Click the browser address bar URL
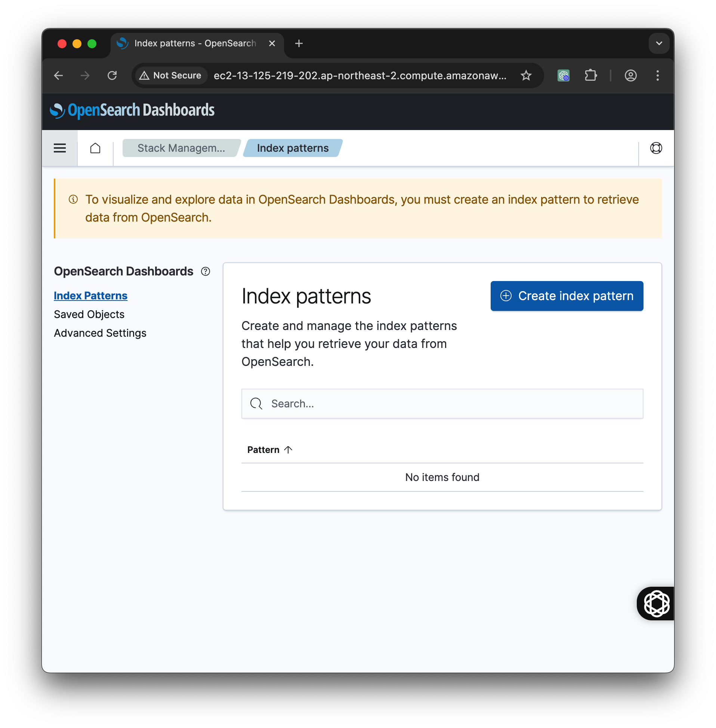This screenshot has width=716, height=728. coord(360,75)
